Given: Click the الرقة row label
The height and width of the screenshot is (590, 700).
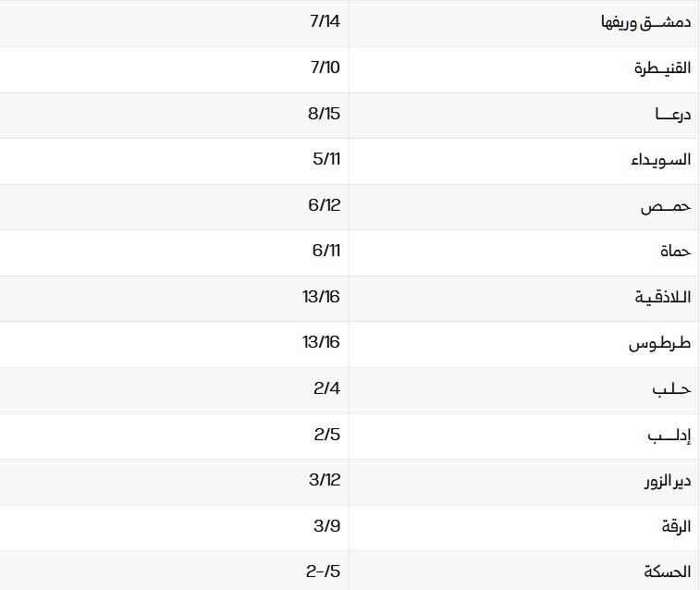Looking at the screenshot, I should point(676,527).
